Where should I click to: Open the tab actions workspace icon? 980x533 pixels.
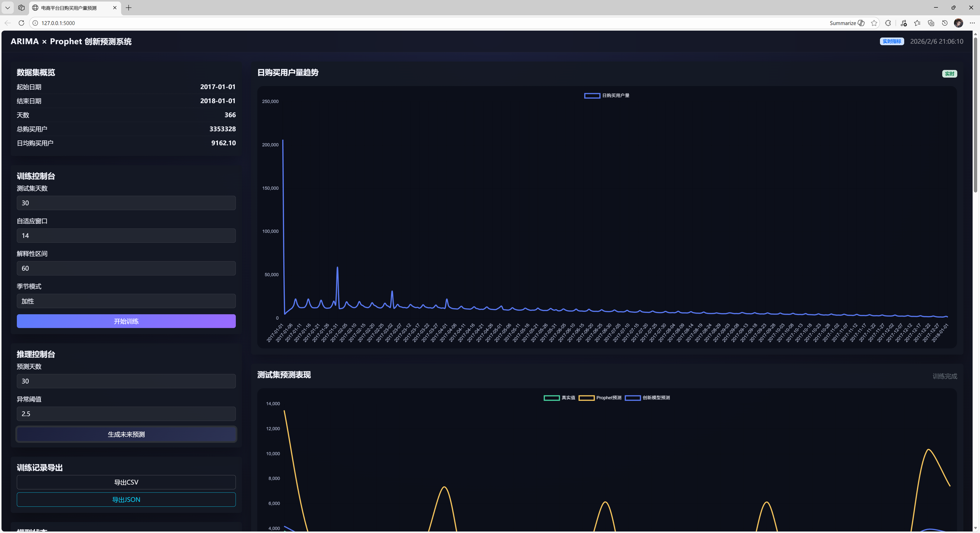(21, 8)
